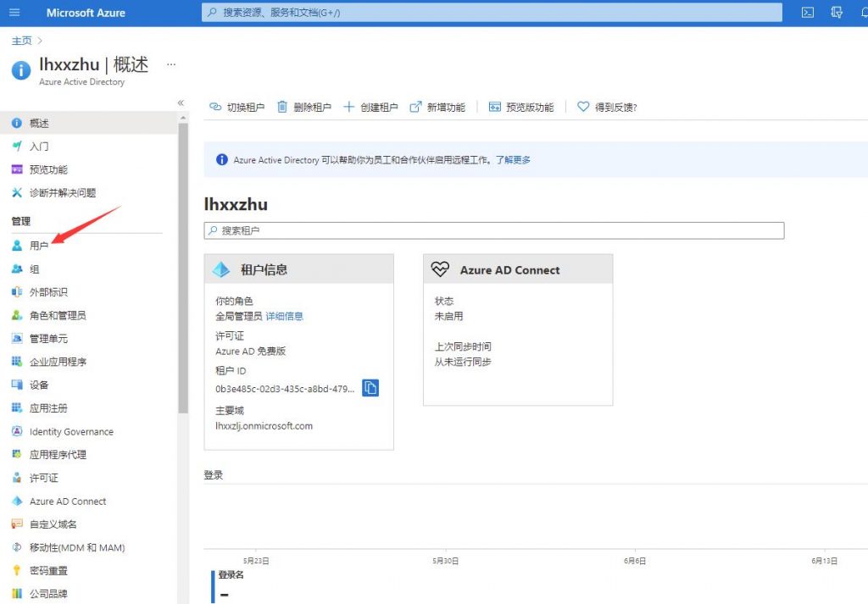Screen dimensions: 868x604
Task: Select 概述 in the left menu
Action: tap(88, 123)
